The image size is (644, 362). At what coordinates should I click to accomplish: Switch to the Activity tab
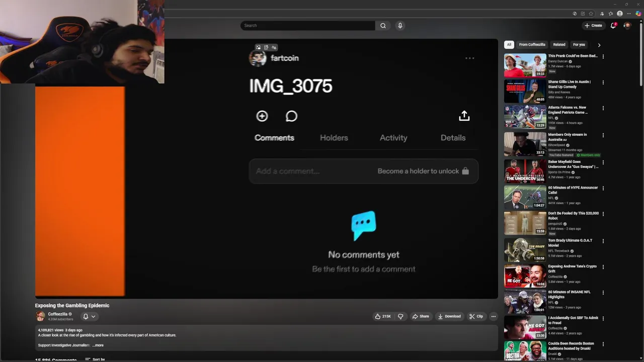393,138
